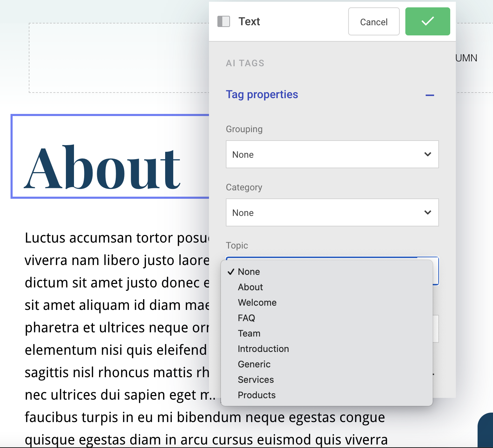Click the panel dock icon beside Text

click(x=224, y=21)
